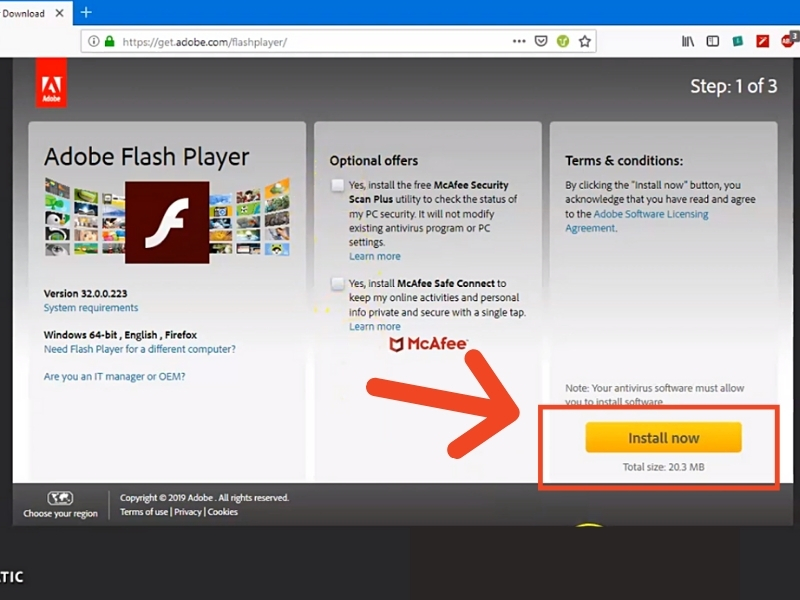800x600 pixels.
Task: Open page actions three-dot menu
Action: [x=519, y=41]
